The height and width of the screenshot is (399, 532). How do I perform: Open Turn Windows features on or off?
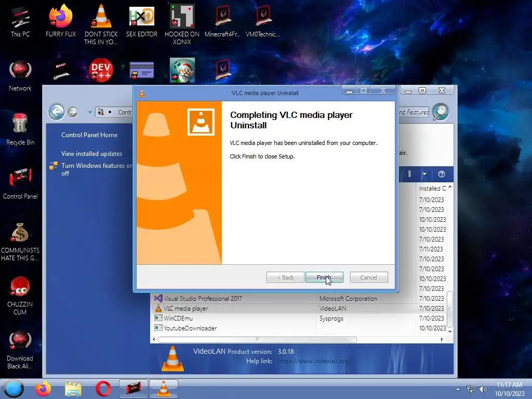coord(97,169)
